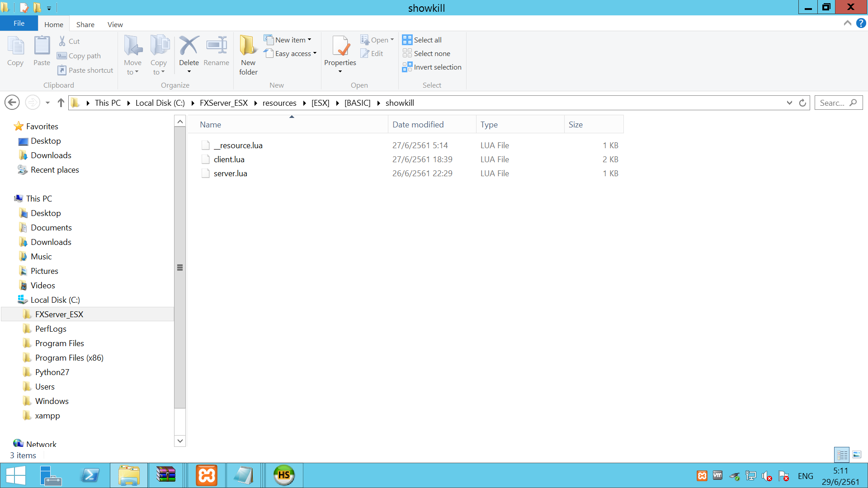
Task: Open xampp folder in tree
Action: [47, 415]
